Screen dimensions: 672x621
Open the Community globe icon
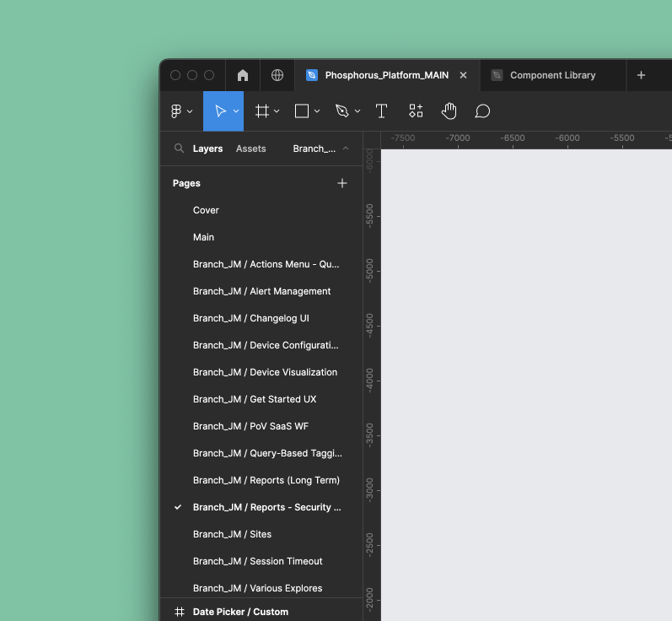pos(277,75)
